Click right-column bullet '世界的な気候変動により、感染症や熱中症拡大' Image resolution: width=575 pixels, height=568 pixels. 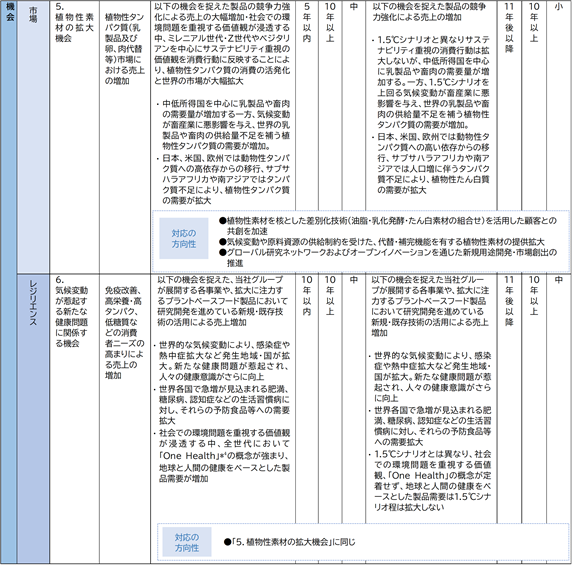click(430, 377)
